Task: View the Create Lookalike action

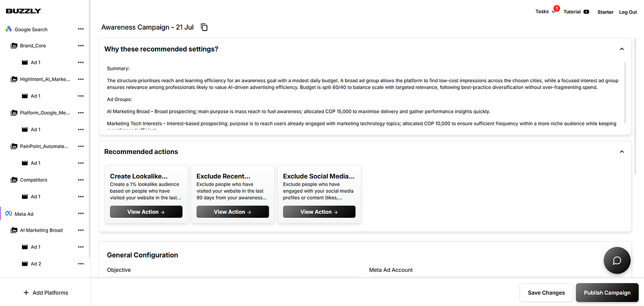Action: [146, 212]
